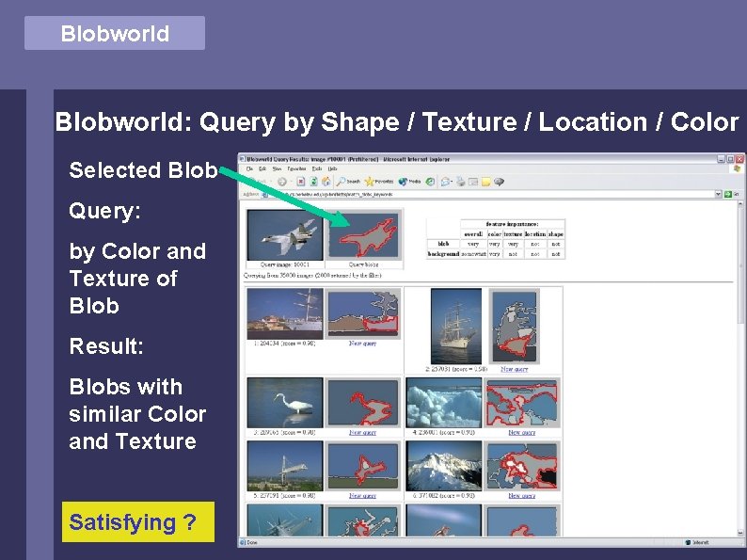This screenshot has height=560, width=747.
Task: Click 'Query image' caption under jet photo
Action: coord(285,264)
